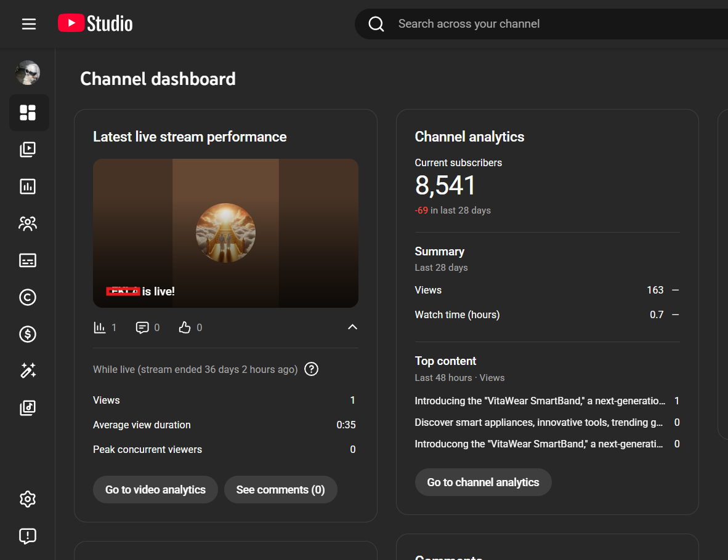
Task: Open the Community sidebar icon
Action: point(28,223)
